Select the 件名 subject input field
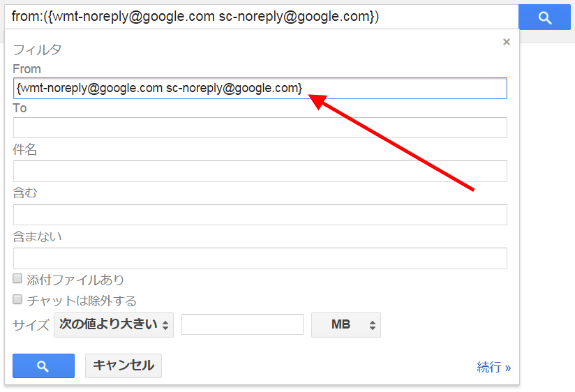 tap(260, 171)
